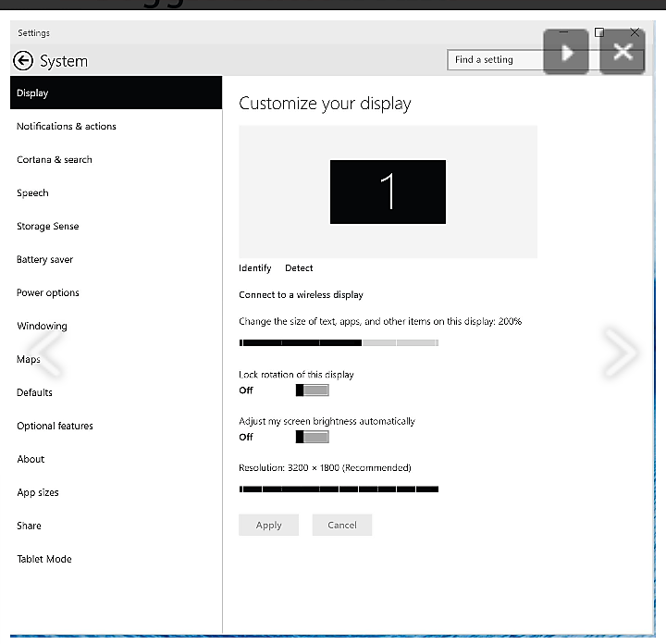Viewport: 666px width, 644px height.
Task: Select Share category
Action: pos(116,526)
